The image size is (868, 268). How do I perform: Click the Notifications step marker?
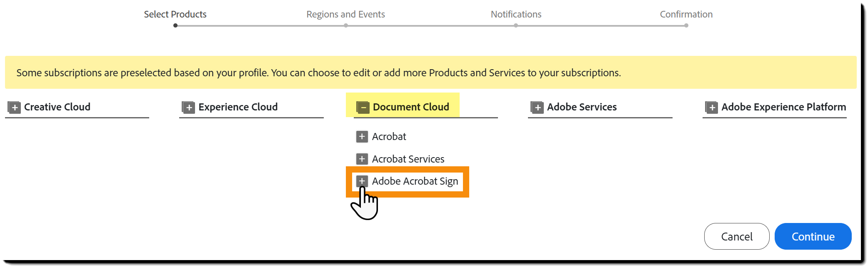coord(516,14)
